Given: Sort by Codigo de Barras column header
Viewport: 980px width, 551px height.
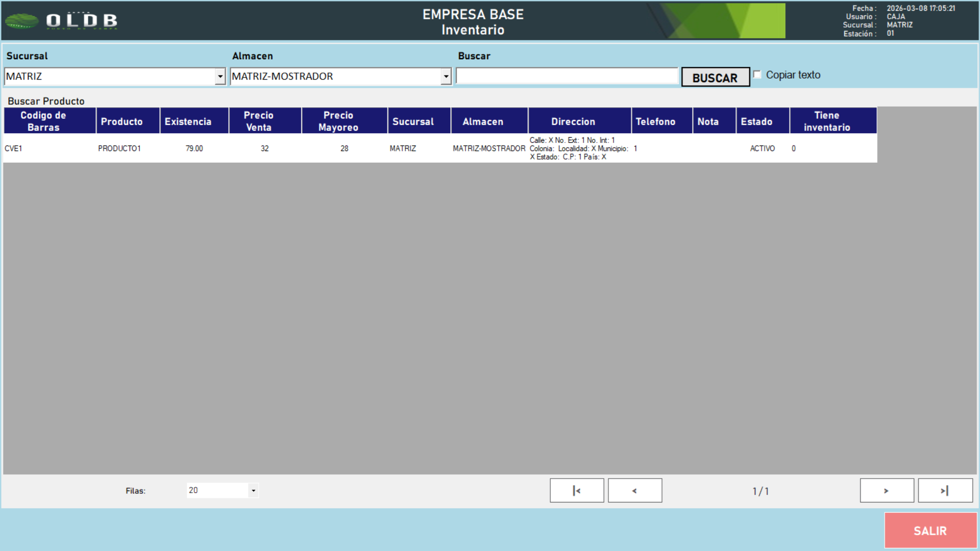Looking at the screenshot, I should [43, 121].
